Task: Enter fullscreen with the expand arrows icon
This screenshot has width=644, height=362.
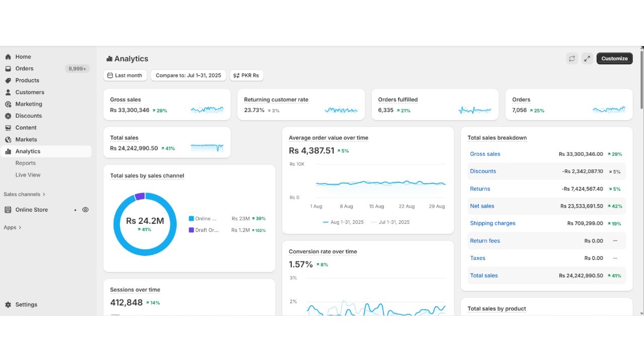Action: [x=587, y=59]
